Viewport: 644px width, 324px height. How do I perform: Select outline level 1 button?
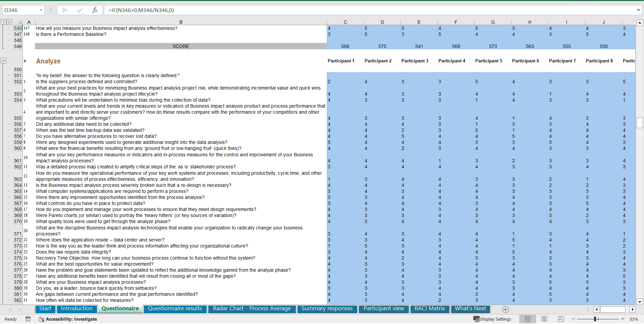tap(3, 22)
